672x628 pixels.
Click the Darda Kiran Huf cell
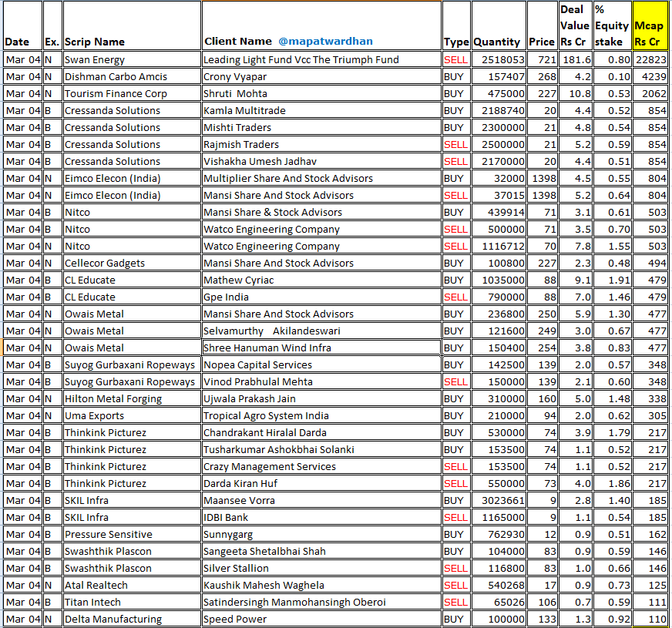click(321, 484)
